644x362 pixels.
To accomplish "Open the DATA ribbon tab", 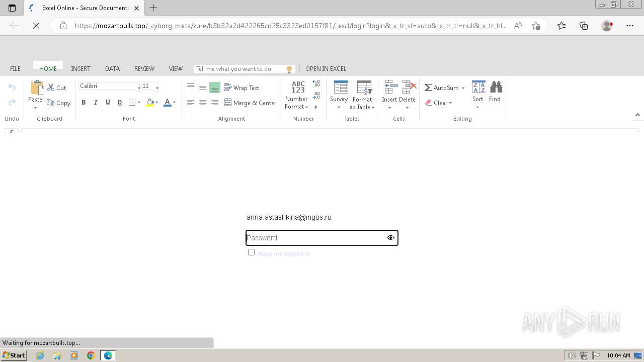I will 112,69.
